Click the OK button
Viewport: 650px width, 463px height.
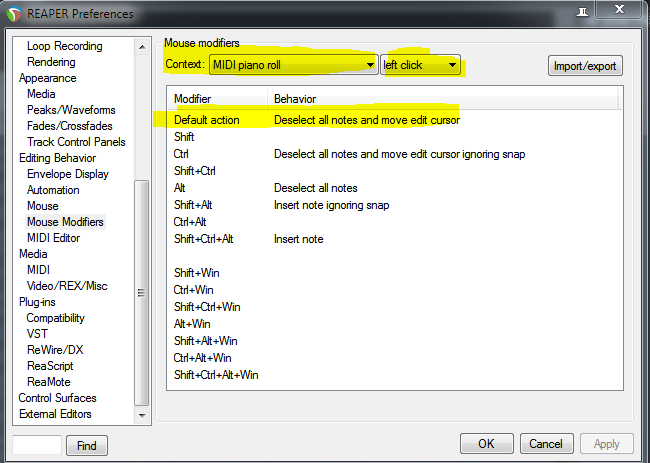point(487,444)
